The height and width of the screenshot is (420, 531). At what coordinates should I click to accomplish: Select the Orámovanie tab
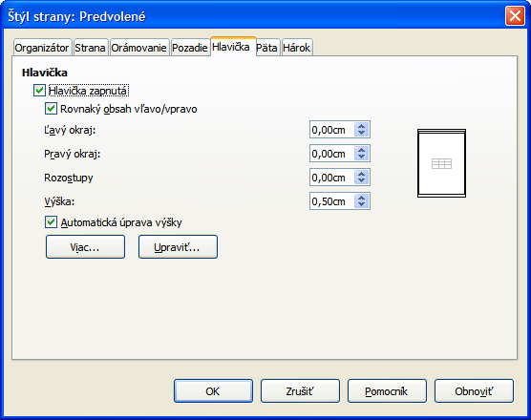point(138,48)
